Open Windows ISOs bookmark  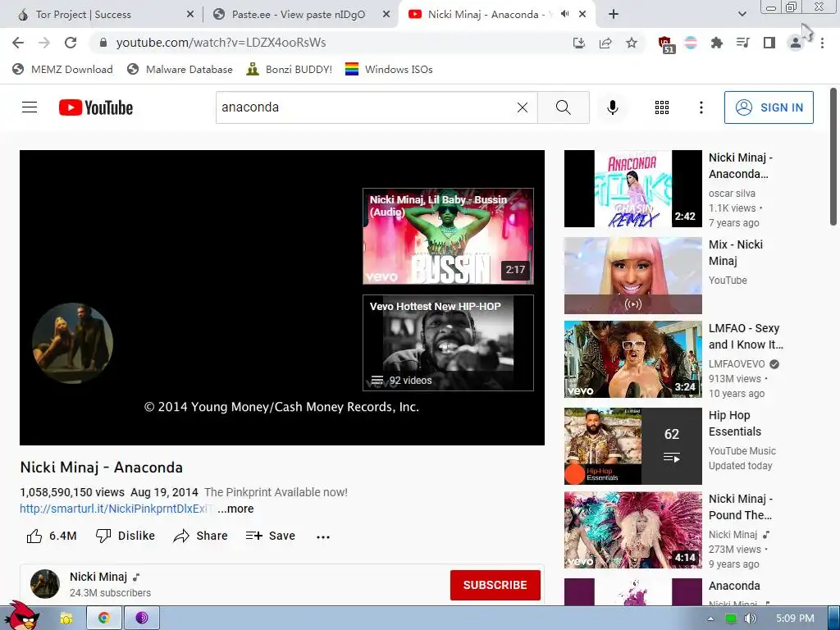(389, 70)
